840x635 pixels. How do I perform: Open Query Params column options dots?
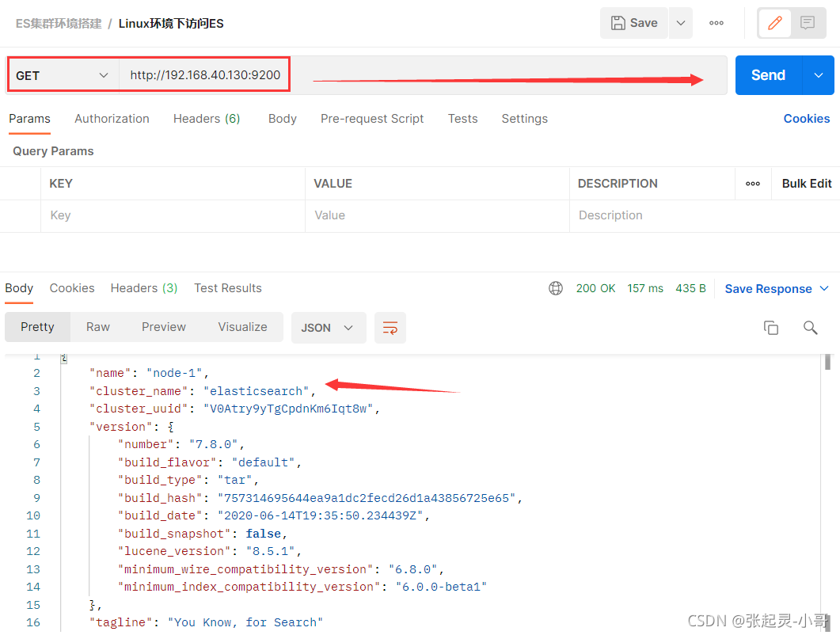753,184
